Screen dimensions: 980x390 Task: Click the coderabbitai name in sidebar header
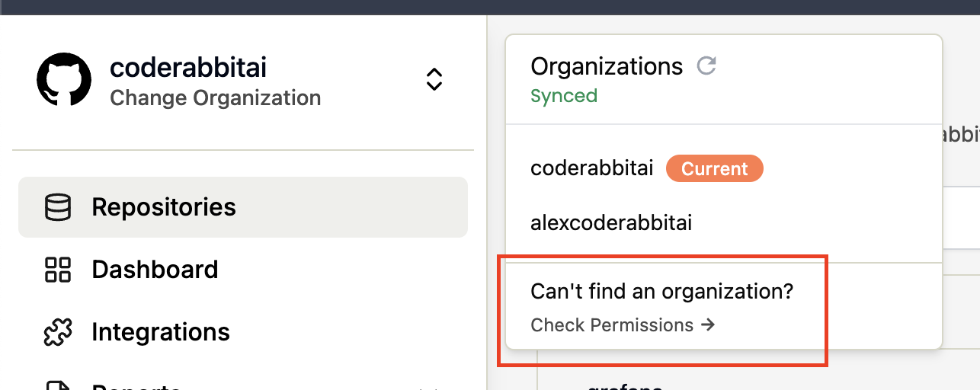point(188,68)
